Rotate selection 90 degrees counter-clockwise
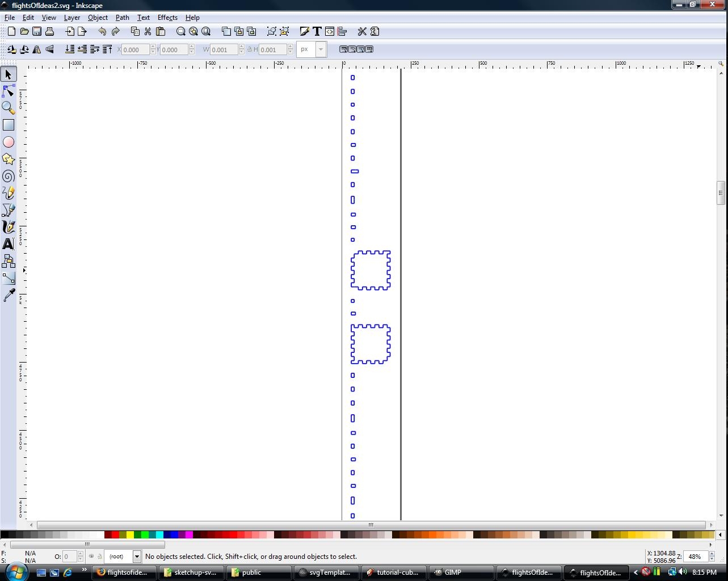Screen dimensions: 728x581 [x=12, y=49]
